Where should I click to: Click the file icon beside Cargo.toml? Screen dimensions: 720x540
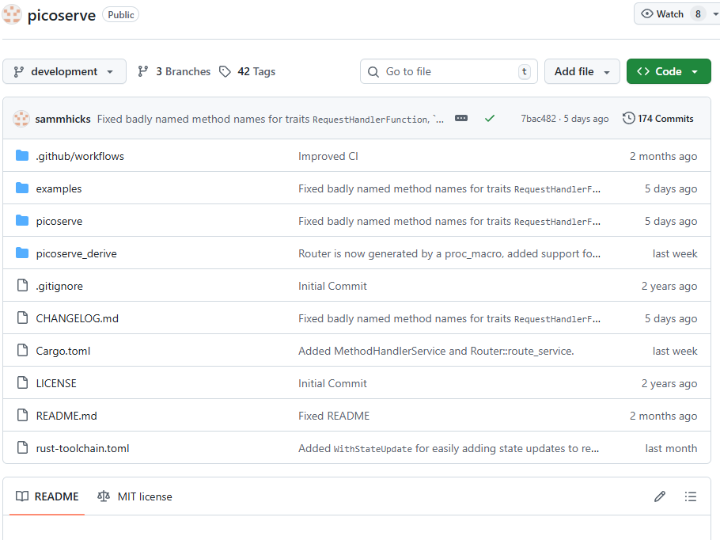pyautogui.click(x=22, y=351)
